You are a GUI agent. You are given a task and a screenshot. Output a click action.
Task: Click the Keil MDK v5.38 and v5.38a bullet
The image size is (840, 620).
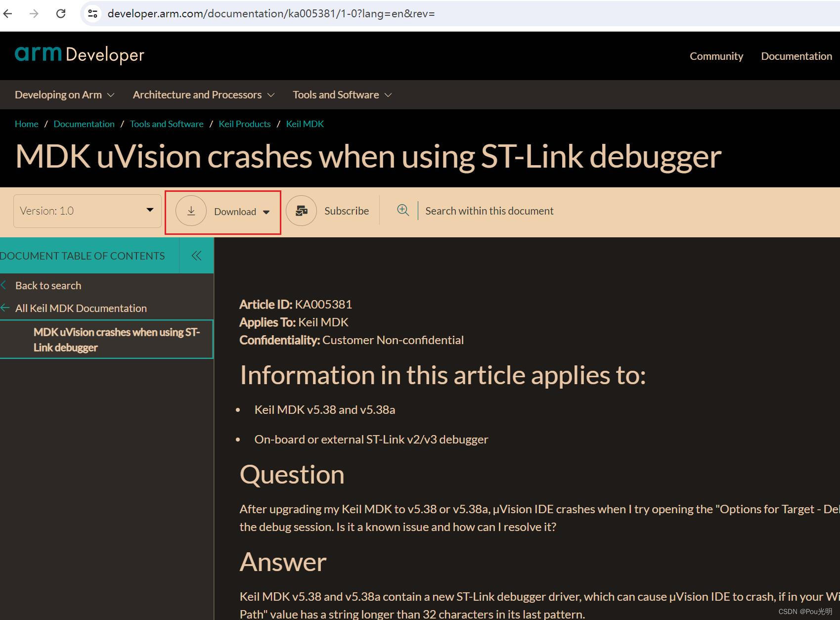tap(325, 410)
